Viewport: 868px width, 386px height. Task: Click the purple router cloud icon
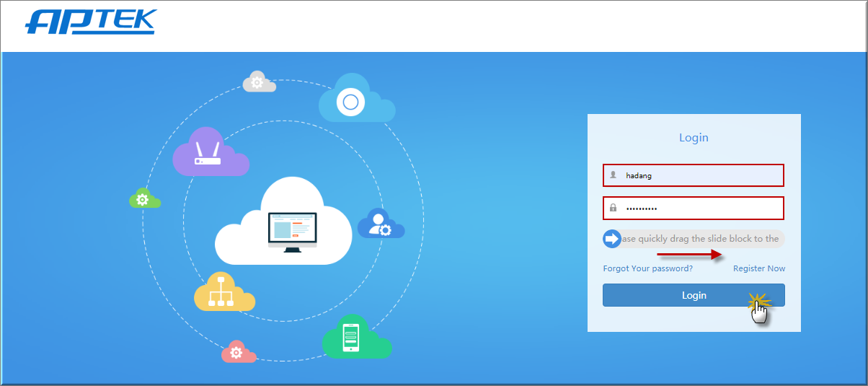tap(211, 152)
